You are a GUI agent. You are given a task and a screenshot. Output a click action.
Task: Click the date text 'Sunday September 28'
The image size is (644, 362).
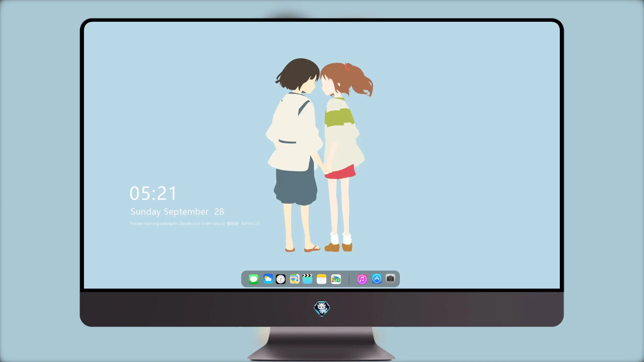point(177,212)
